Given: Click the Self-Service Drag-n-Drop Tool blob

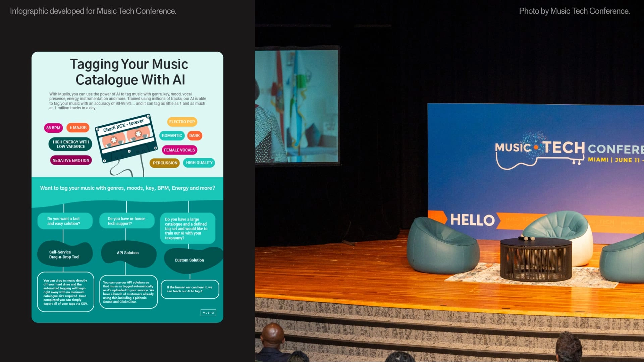Looking at the screenshot, I should [64, 254].
